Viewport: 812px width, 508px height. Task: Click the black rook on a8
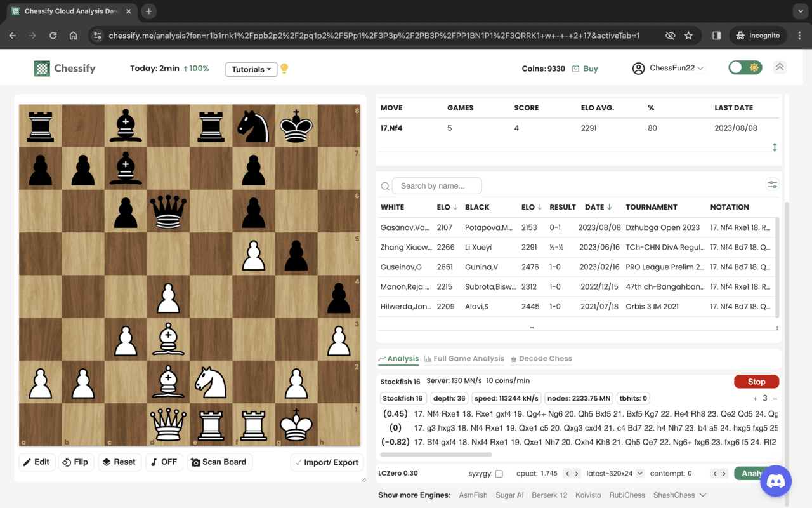[x=41, y=126]
